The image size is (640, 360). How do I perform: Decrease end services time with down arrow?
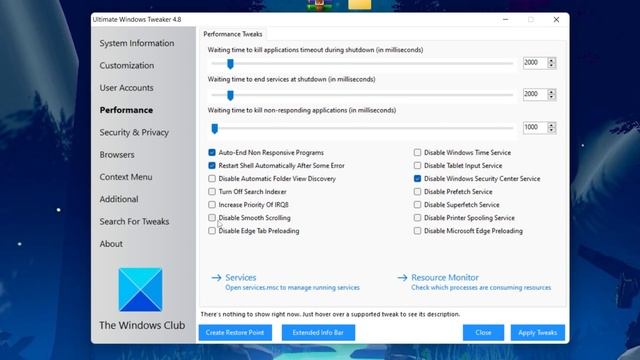point(551,97)
